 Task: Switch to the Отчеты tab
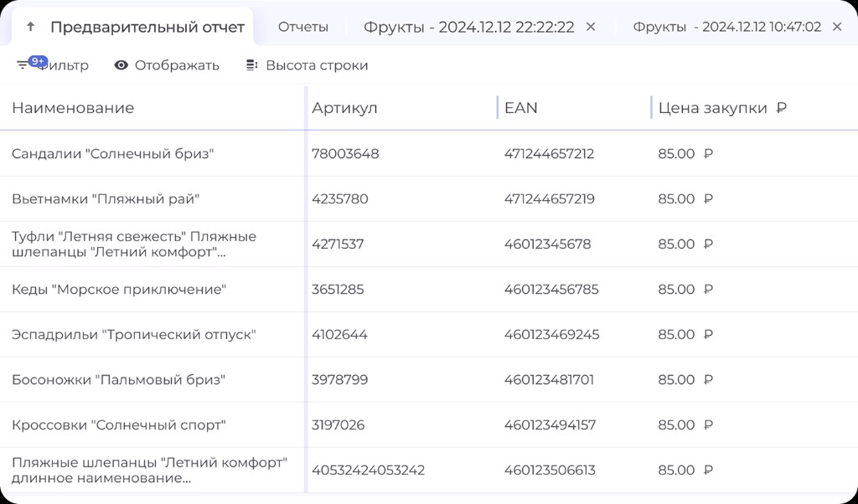pos(303,27)
